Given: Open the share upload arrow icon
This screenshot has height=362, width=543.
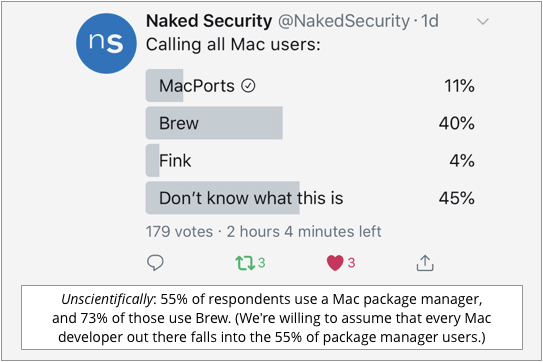Looking at the screenshot, I should coord(425,263).
